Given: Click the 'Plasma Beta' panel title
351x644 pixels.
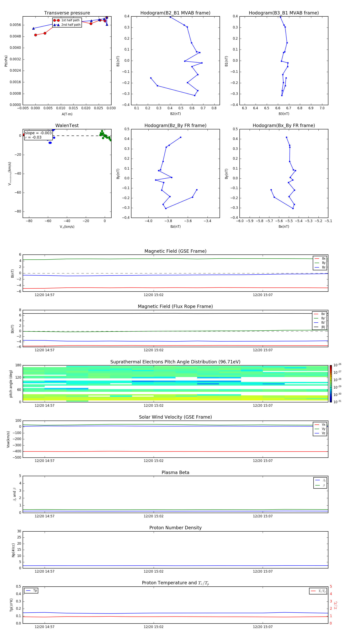Looking at the screenshot, I should point(175,472).
